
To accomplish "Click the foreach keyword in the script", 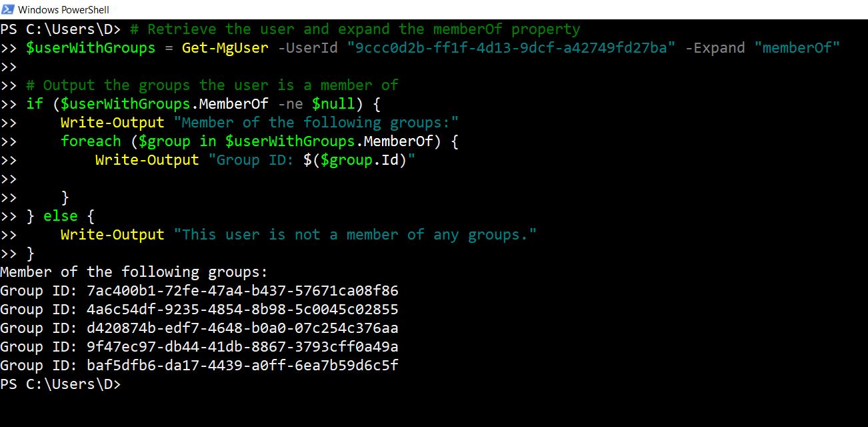I will pos(91,141).
